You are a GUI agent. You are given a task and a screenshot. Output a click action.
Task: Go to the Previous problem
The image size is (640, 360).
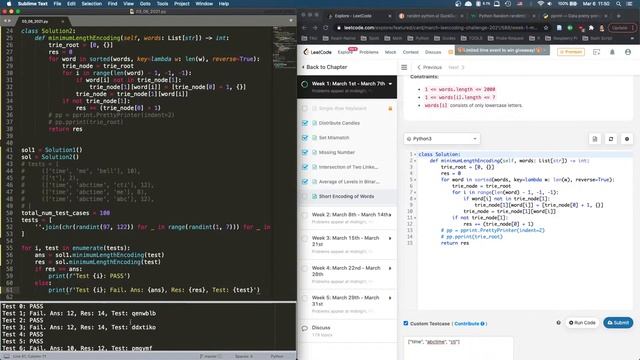pyautogui.click(x=429, y=67)
